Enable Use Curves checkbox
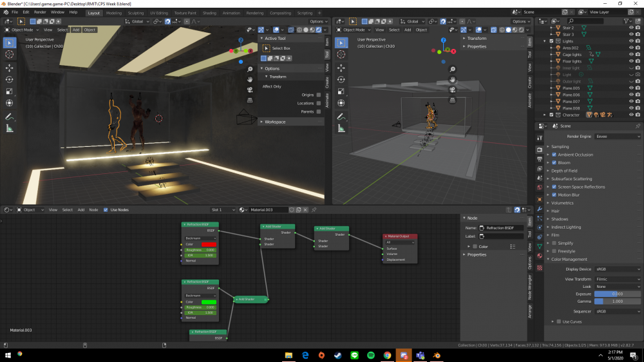The image size is (644, 362). click(x=558, y=321)
